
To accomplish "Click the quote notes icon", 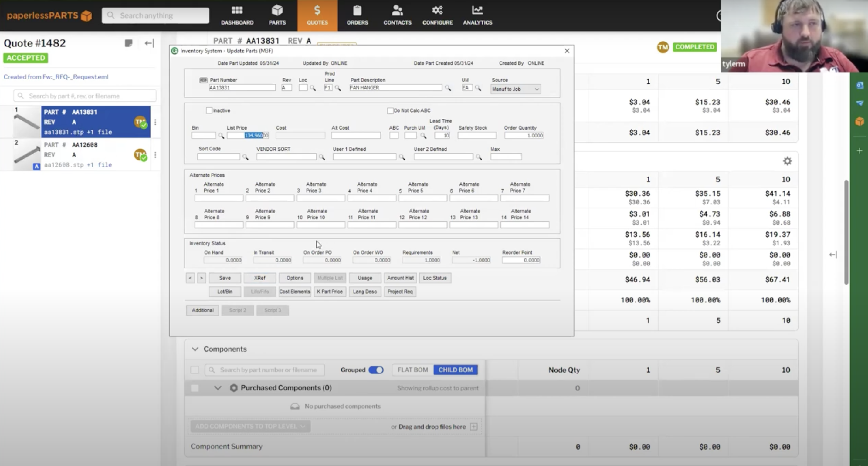I will [128, 43].
